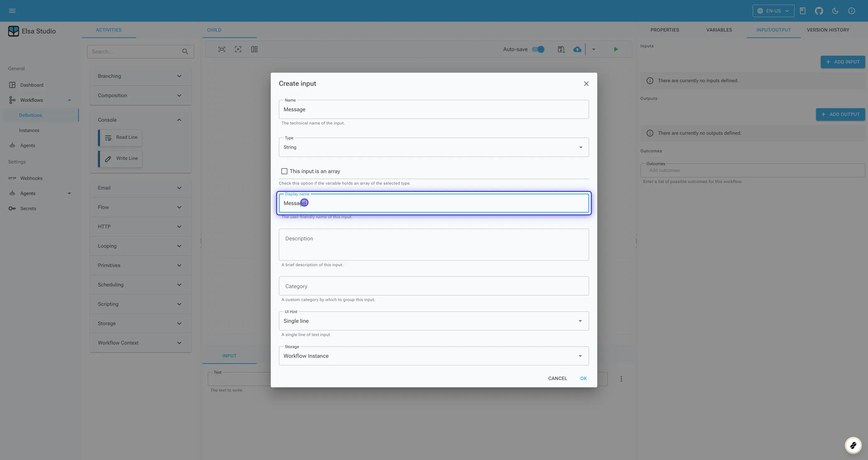Image resolution: width=868 pixels, height=460 pixels.
Task: Open the Text field options menu
Action: (x=621, y=379)
